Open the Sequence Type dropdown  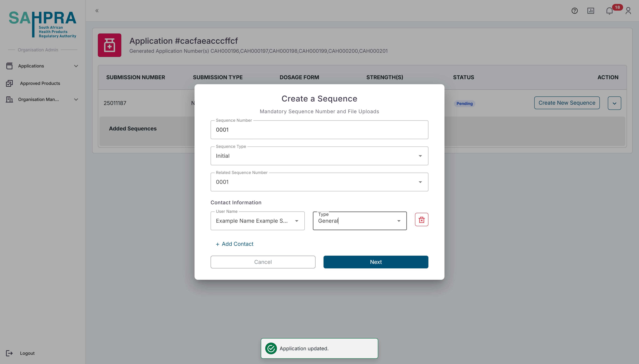(x=319, y=156)
